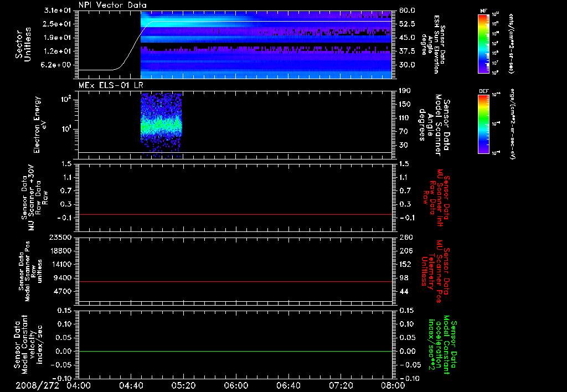Click the "2008/272" date label
The height and width of the screenshot is (392, 567).
point(37,385)
